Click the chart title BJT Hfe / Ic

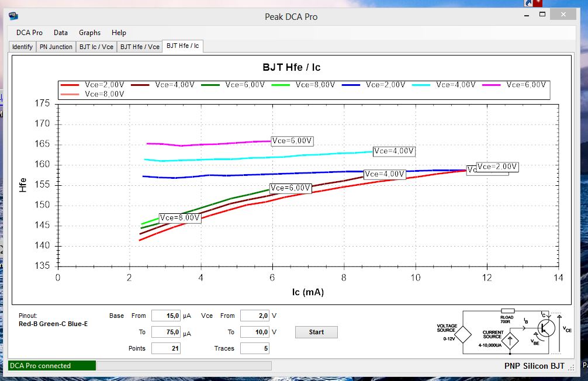point(292,68)
